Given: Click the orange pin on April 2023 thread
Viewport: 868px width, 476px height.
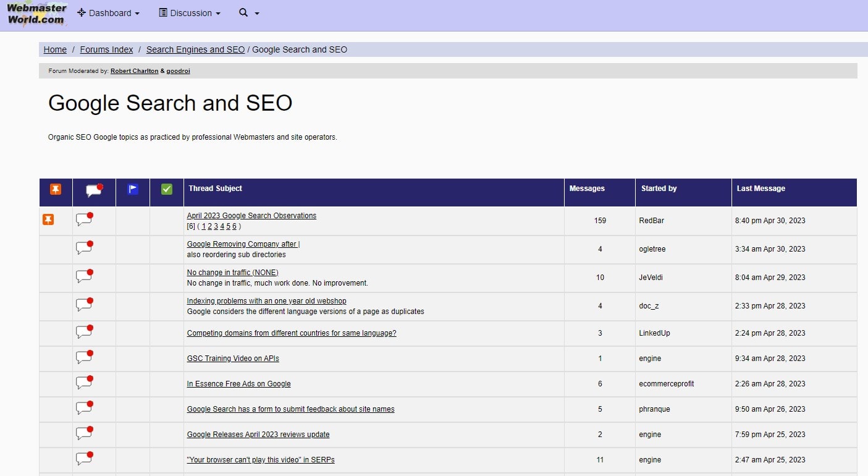Looking at the screenshot, I should 48,219.
